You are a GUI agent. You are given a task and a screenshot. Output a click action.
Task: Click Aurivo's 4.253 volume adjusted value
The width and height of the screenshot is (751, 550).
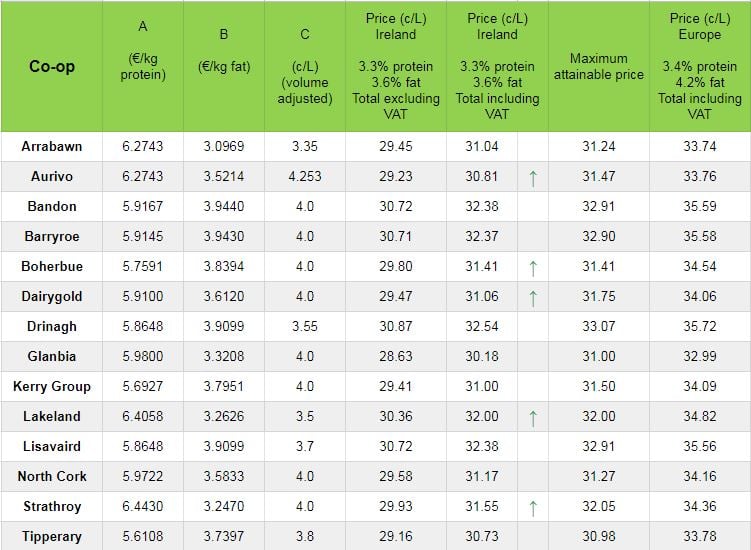click(305, 177)
